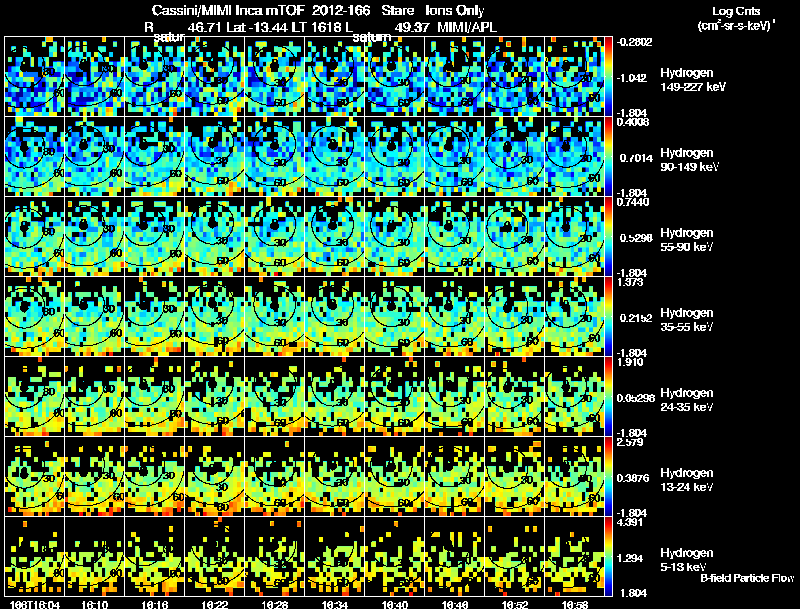Open the 149-227 keV panel at 16:04
The height and width of the screenshot is (609, 800).
click(x=34, y=76)
